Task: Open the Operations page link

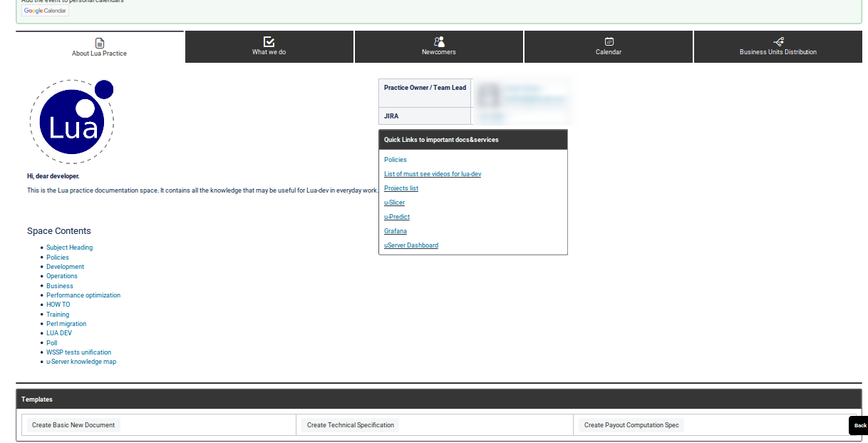Action: 62,276
